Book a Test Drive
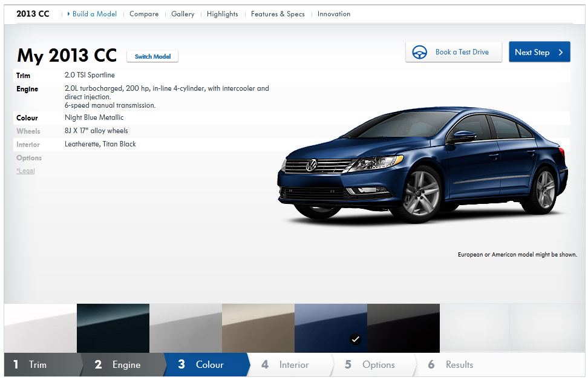This screenshot has width=588, height=380. click(x=453, y=52)
